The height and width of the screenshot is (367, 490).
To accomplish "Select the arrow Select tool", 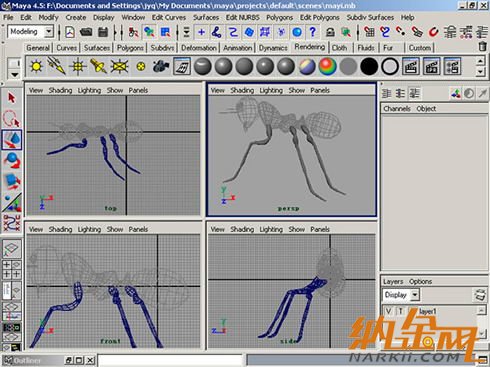I will (12, 98).
